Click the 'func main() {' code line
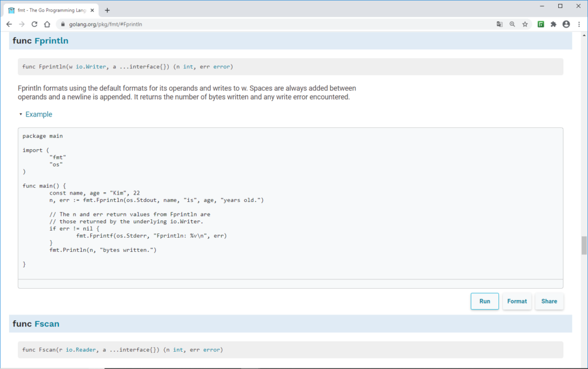The width and height of the screenshot is (588, 369). [x=44, y=186]
